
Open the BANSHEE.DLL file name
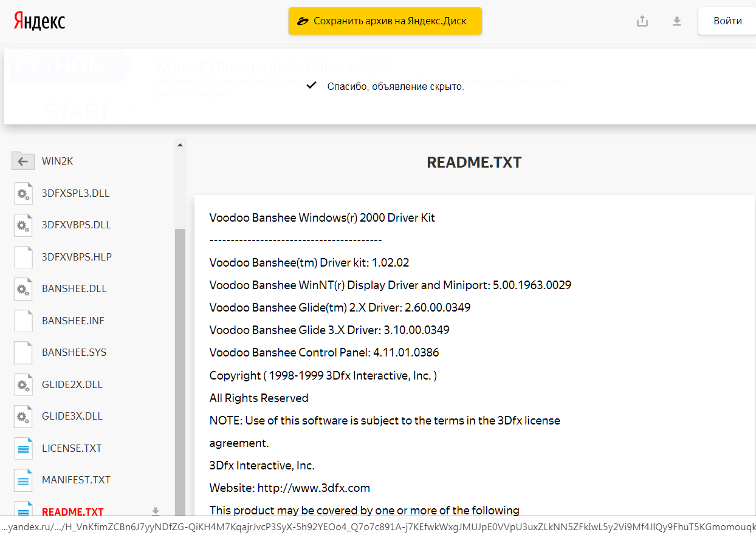[x=74, y=288]
